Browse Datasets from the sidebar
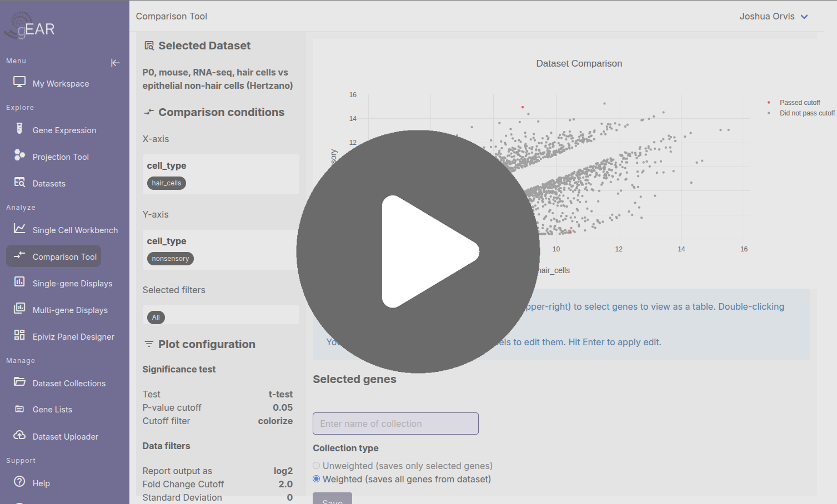Viewport: 837px width, 504px height. pyautogui.click(x=49, y=183)
